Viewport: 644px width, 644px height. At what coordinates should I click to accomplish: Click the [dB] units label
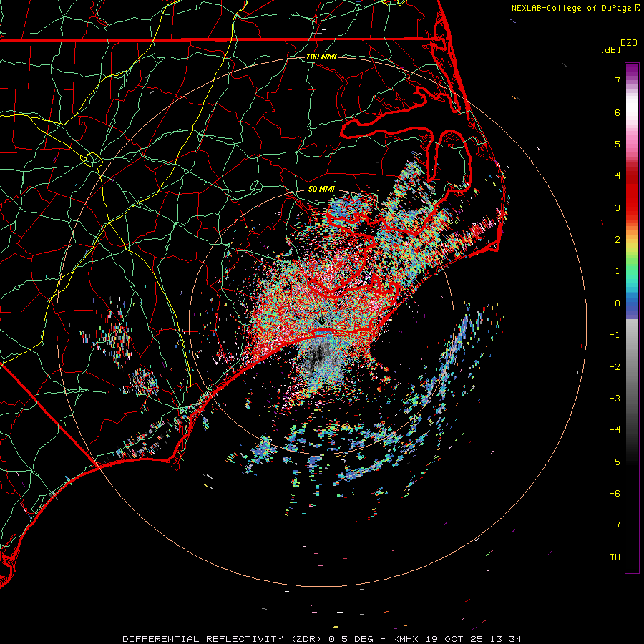[611, 49]
